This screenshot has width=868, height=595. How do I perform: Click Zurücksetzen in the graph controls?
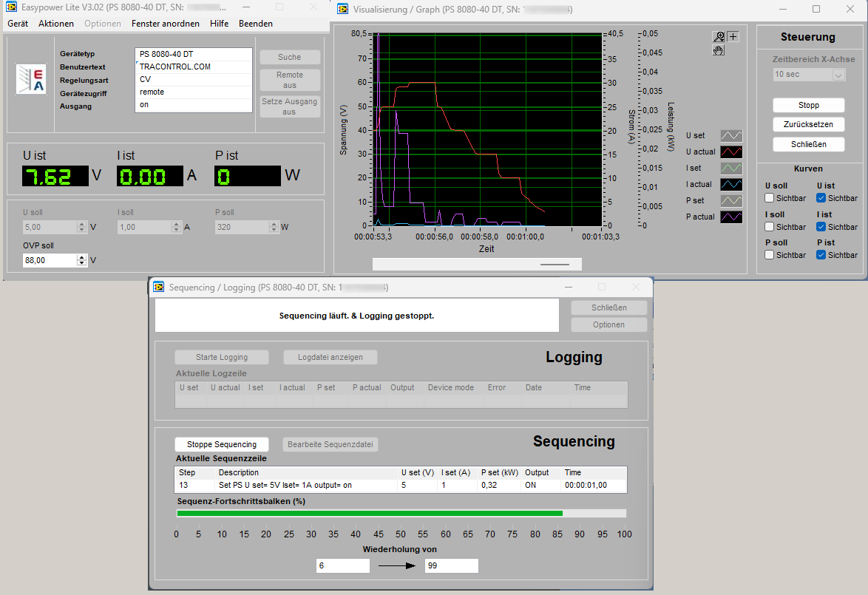click(808, 125)
